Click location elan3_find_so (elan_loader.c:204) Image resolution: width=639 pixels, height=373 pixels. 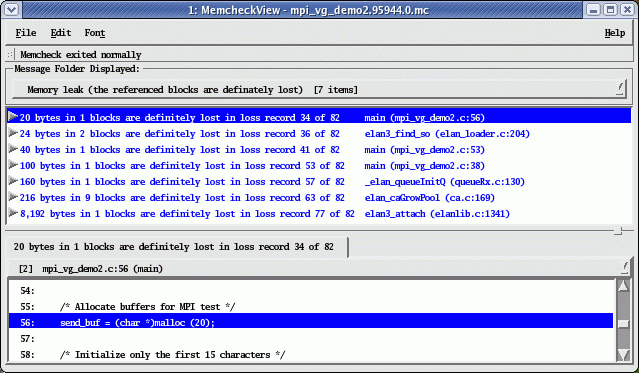[447, 134]
